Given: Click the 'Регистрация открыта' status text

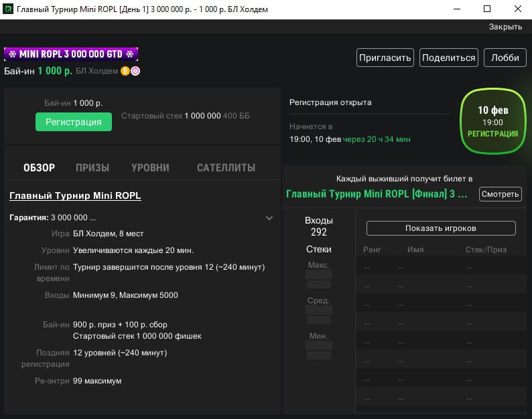Looking at the screenshot, I should click(330, 102).
